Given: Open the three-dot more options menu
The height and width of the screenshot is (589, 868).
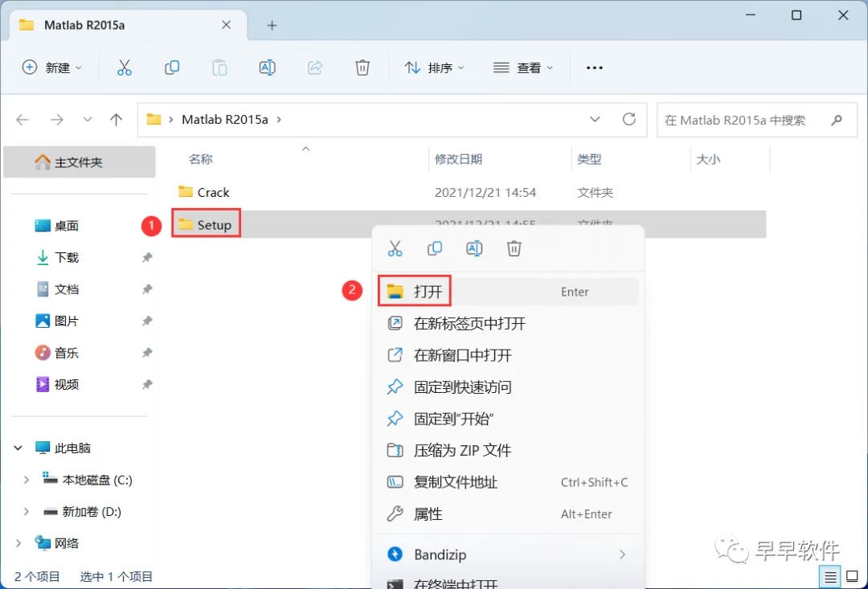Looking at the screenshot, I should [x=595, y=67].
